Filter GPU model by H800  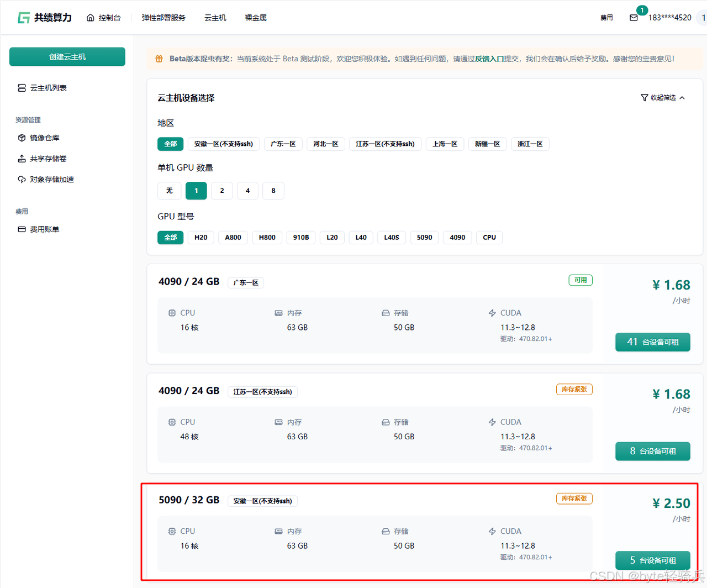click(267, 238)
